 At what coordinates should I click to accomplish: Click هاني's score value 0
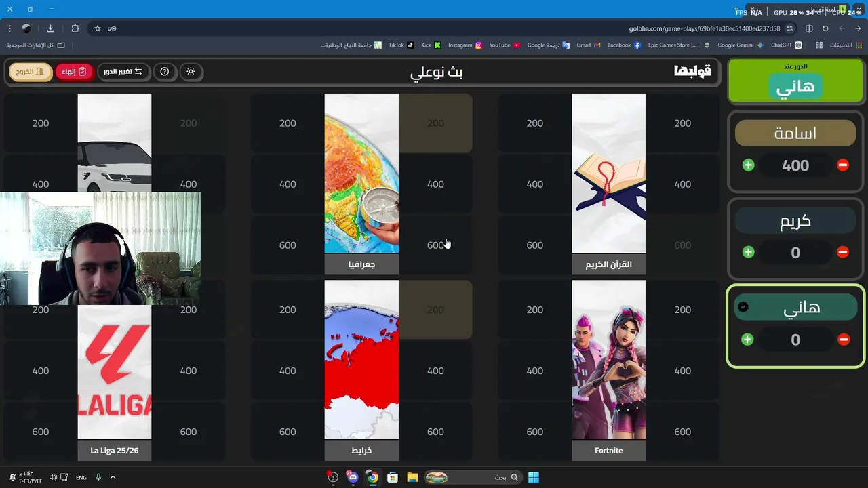(795, 340)
